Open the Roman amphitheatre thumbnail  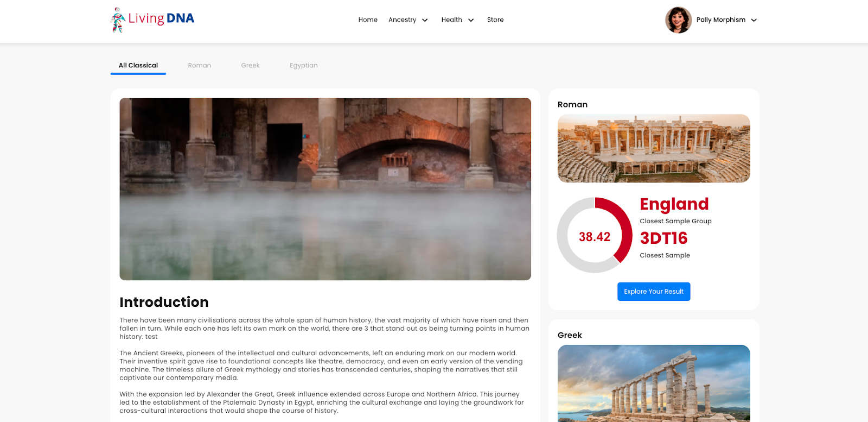tap(654, 148)
